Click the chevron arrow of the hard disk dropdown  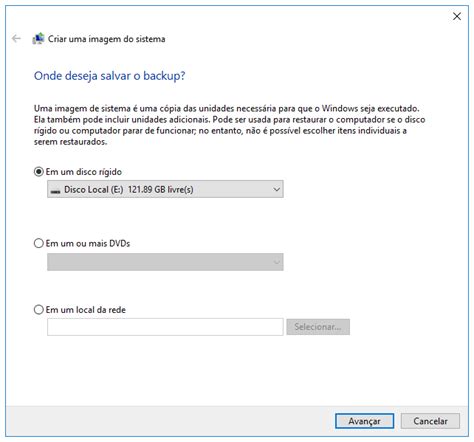[x=276, y=189]
